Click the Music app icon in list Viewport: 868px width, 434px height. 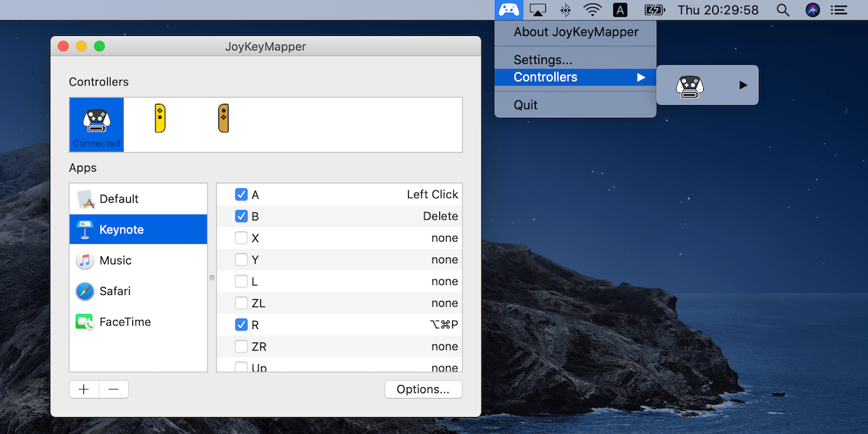pos(85,260)
